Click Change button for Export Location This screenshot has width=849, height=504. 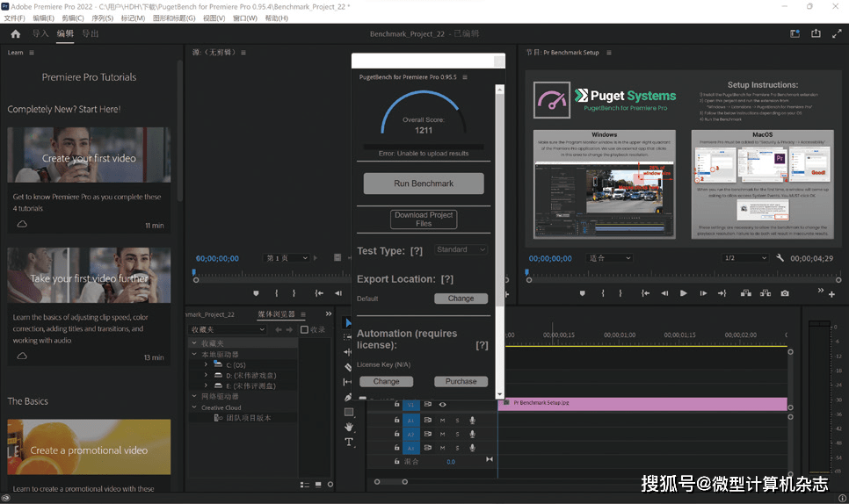pyautogui.click(x=461, y=299)
